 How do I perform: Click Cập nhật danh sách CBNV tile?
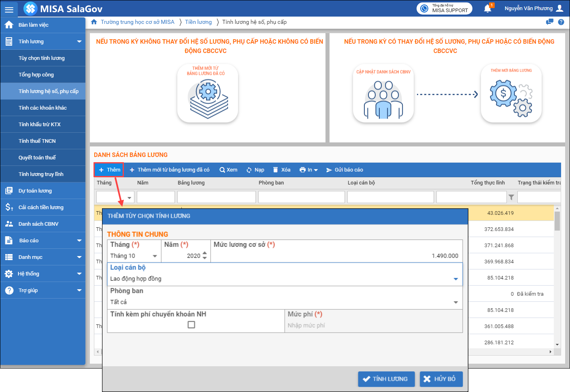click(383, 93)
